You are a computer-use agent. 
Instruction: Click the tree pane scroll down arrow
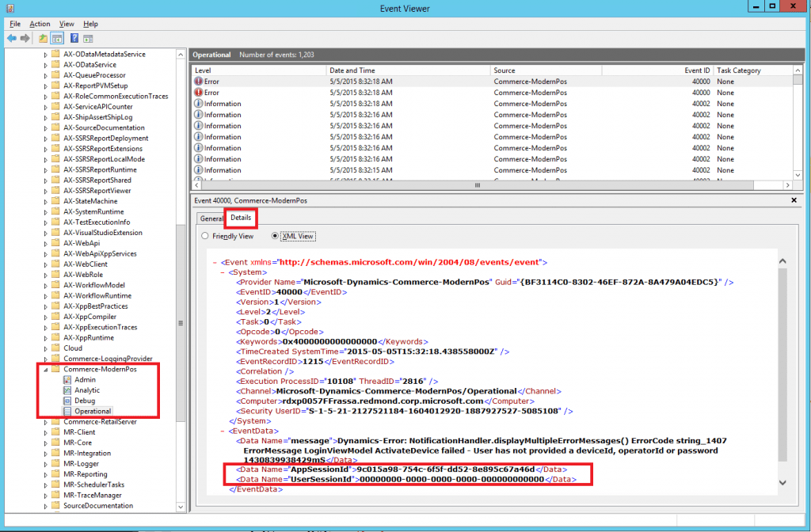[x=181, y=507]
